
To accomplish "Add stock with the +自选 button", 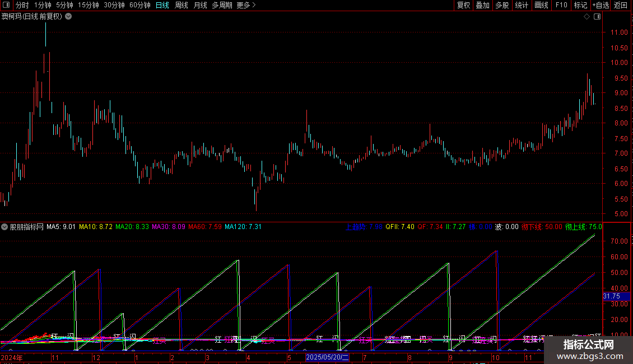I will [x=601, y=5].
